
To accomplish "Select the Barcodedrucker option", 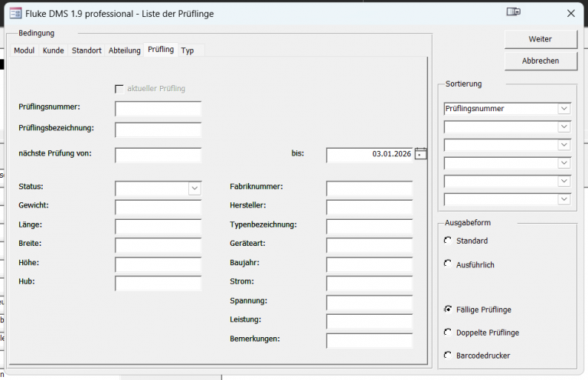I will tap(448, 355).
